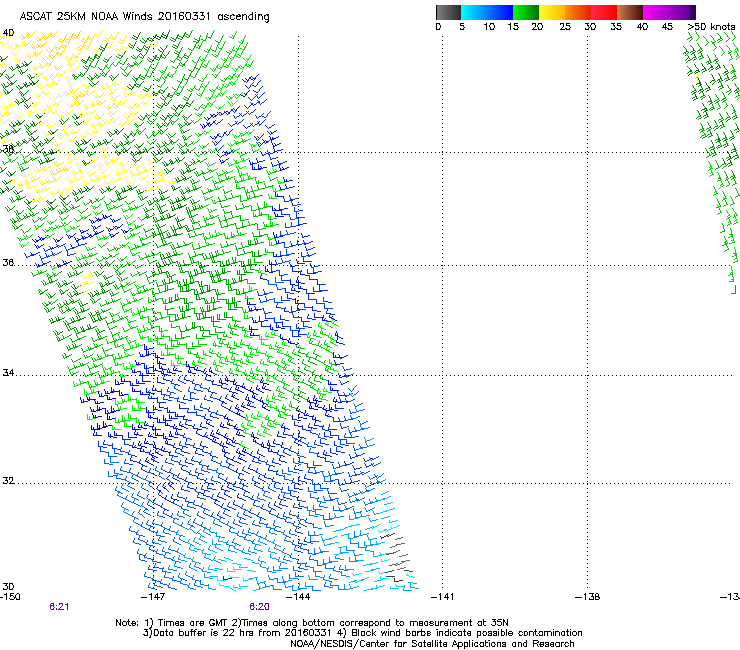This screenshot has height=650, width=740.
Task: Click the red 30-35 knots legend segment
Action: click(604, 12)
